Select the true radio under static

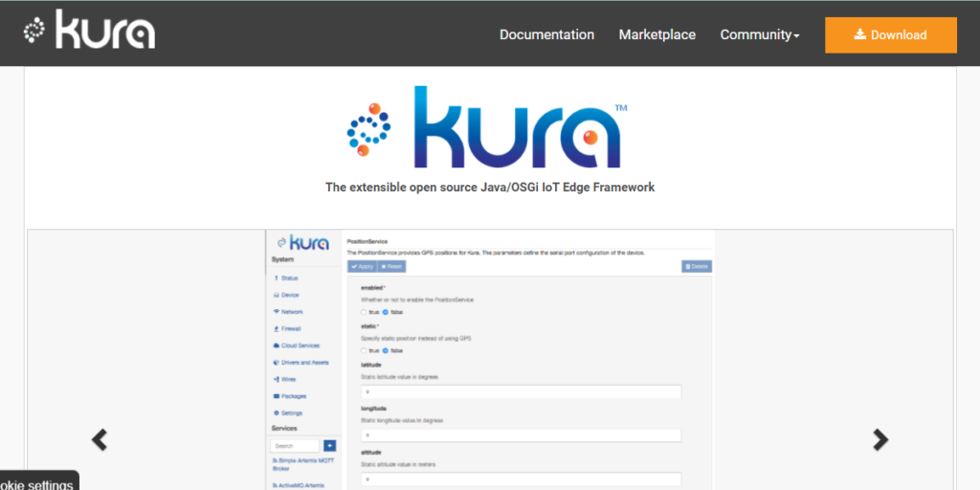coord(364,350)
